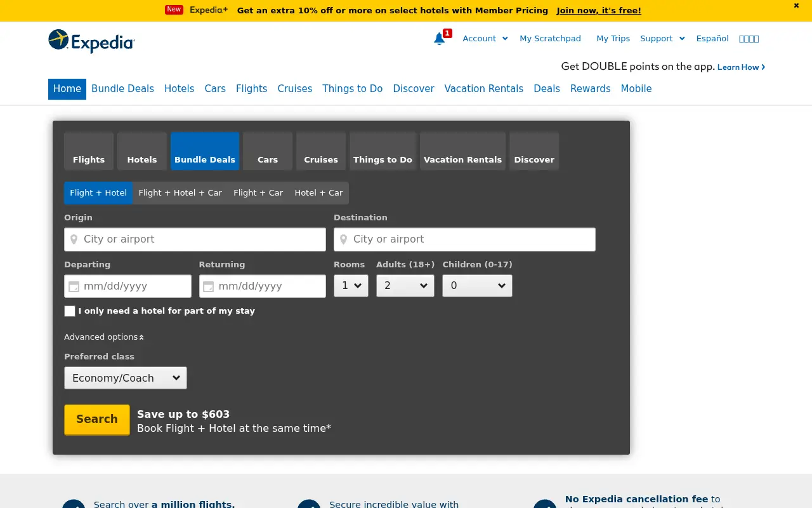Click the Departing calendar icon
Viewport: 812px width, 508px height.
74,286
